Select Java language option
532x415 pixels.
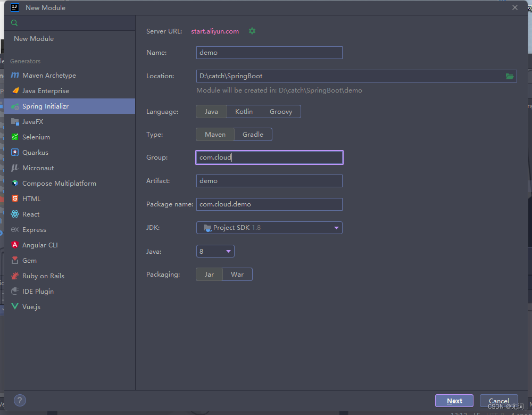tap(211, 112)
